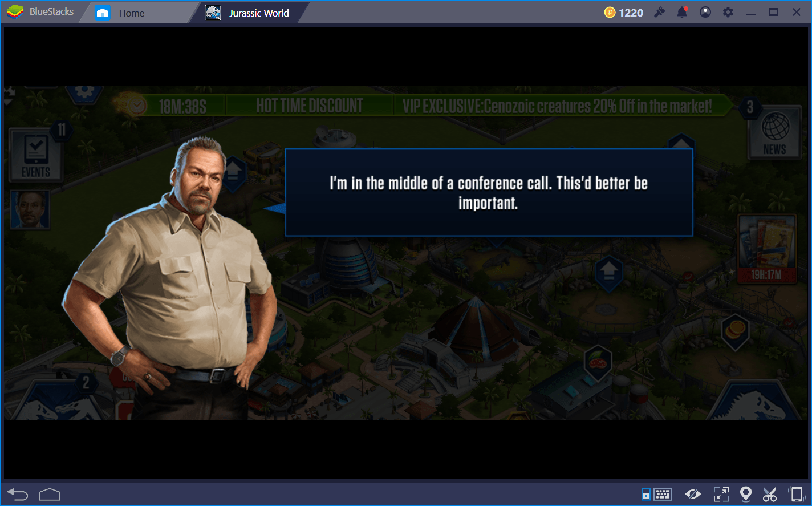Screen dimensions: 812x506
Task: Open the in-game News globe button
Action: click(x=775, y=132)
